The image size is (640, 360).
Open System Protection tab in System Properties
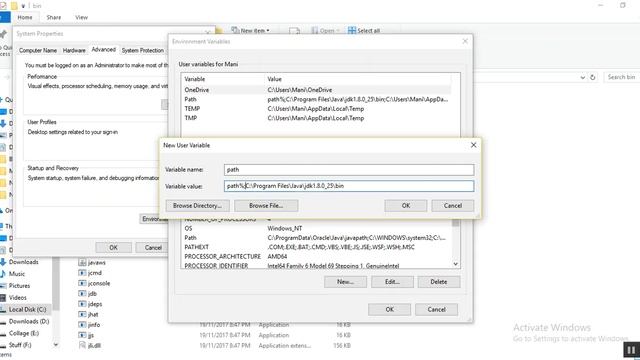click(x=142, y=50)
